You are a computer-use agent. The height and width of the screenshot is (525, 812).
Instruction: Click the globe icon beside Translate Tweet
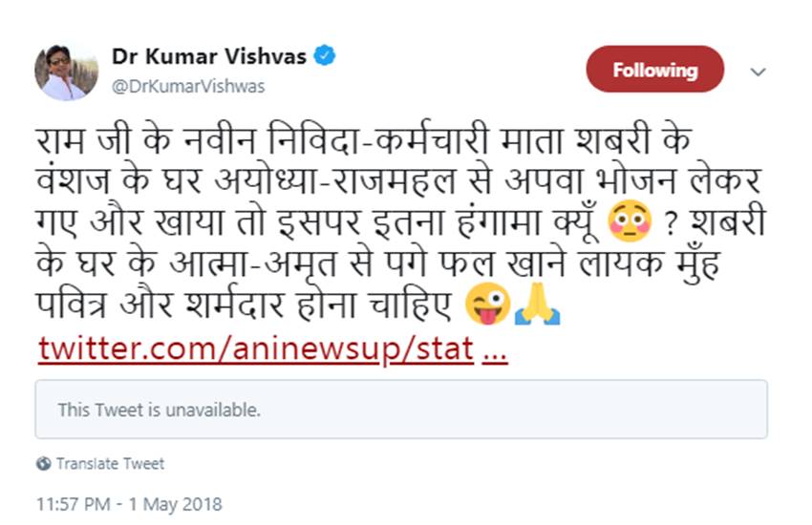pyautogui.click(x=43, y=464)
